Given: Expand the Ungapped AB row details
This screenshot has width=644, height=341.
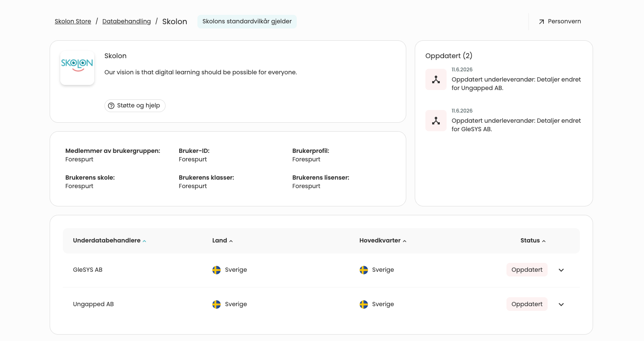Looking at the screenshot, I should coord(561,304).
